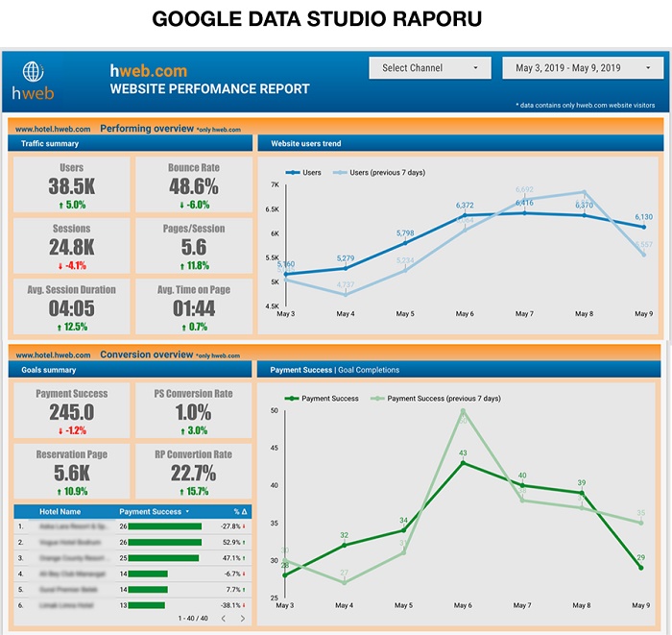Screen dimensions: 672x635
Task: Click Users (previous 7 days) legend marker
Action: pyautogui.click(x=340, y=173)
